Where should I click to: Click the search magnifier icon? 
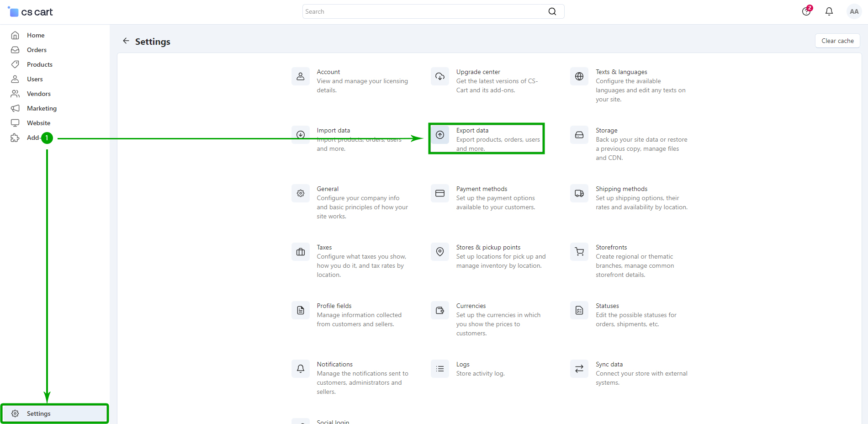552,11
